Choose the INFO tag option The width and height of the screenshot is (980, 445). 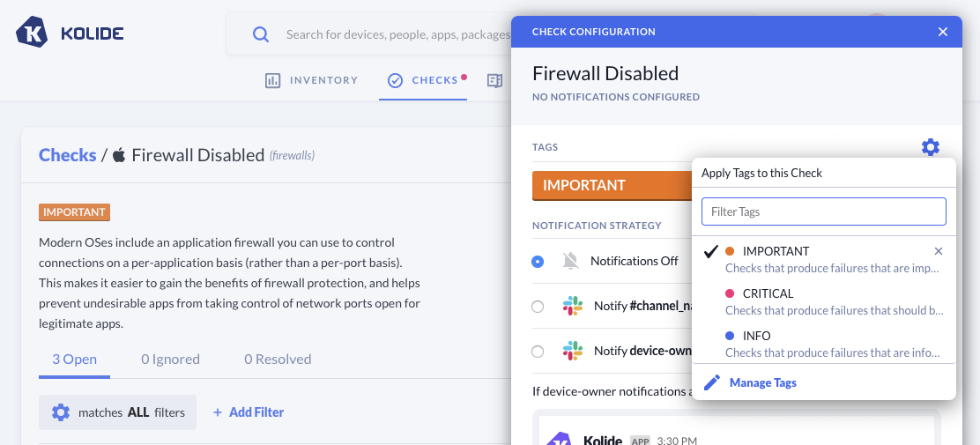[756, 336]
